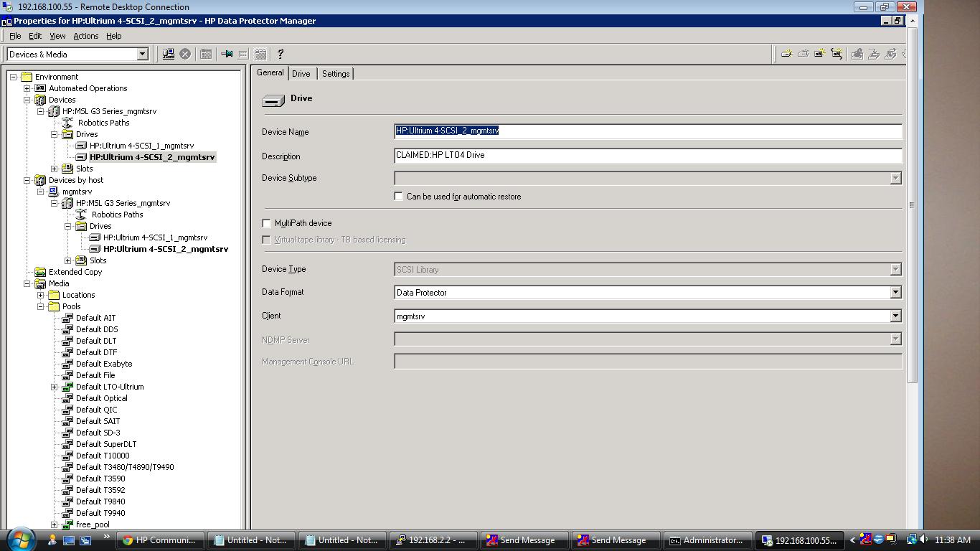Select the Default DLT pool
Image resolution: width=980 pixels, height=551 pixels.
point(96,341)
